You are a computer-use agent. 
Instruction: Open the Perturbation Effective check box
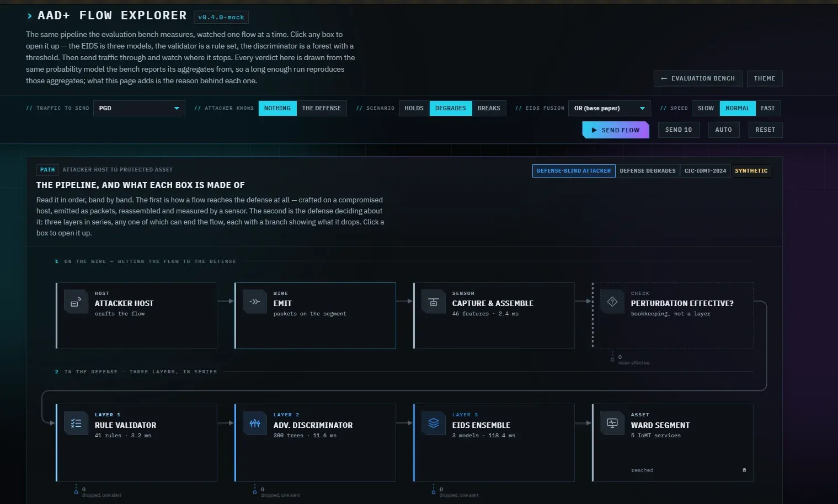pos(672,315)
